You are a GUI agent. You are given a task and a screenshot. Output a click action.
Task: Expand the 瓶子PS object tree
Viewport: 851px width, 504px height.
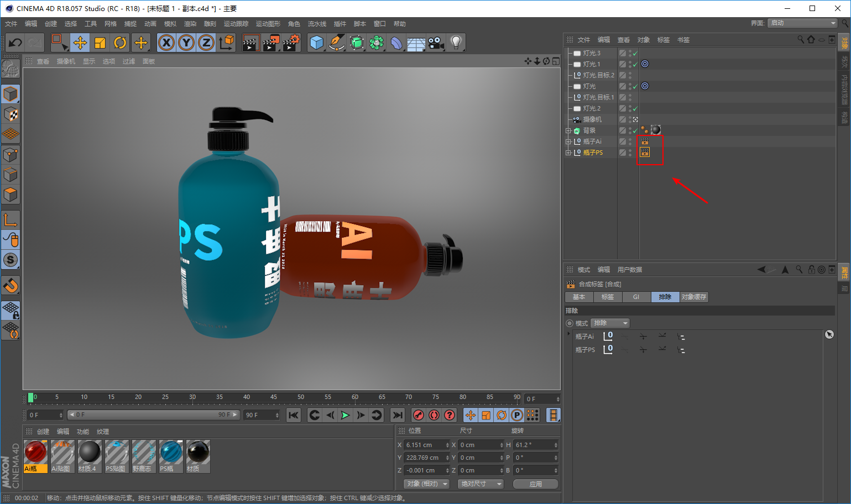click(x=568, y=153)
